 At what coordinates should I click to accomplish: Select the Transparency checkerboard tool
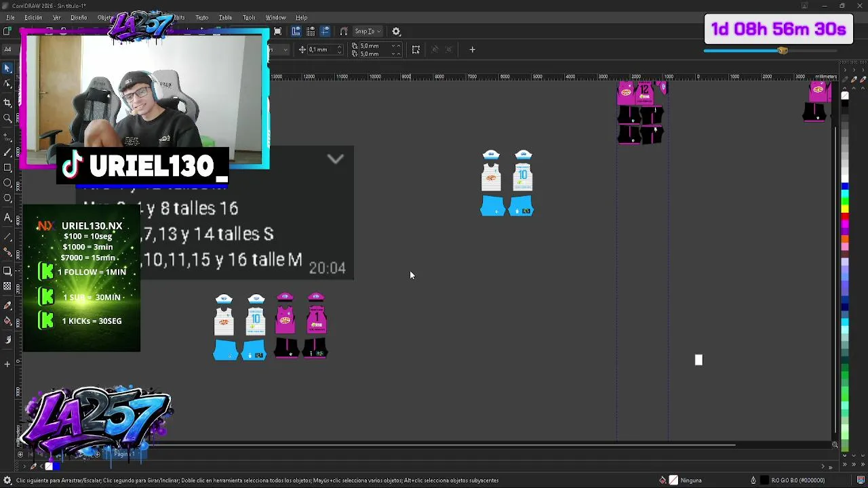coord(7,287)
